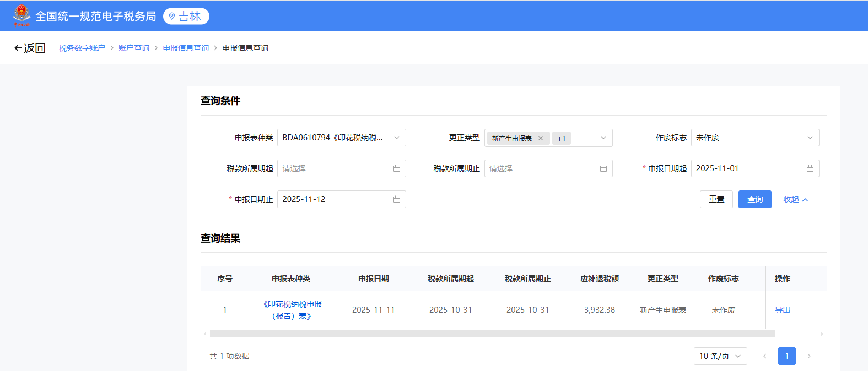
Task: Collapse query conditions via 收起
Action: tap(795, 199)
